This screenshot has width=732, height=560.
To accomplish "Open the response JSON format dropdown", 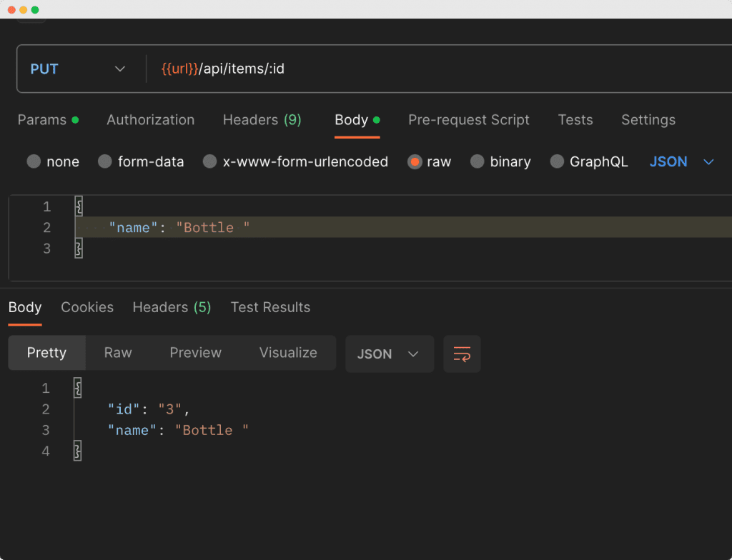I will (390, 354).
